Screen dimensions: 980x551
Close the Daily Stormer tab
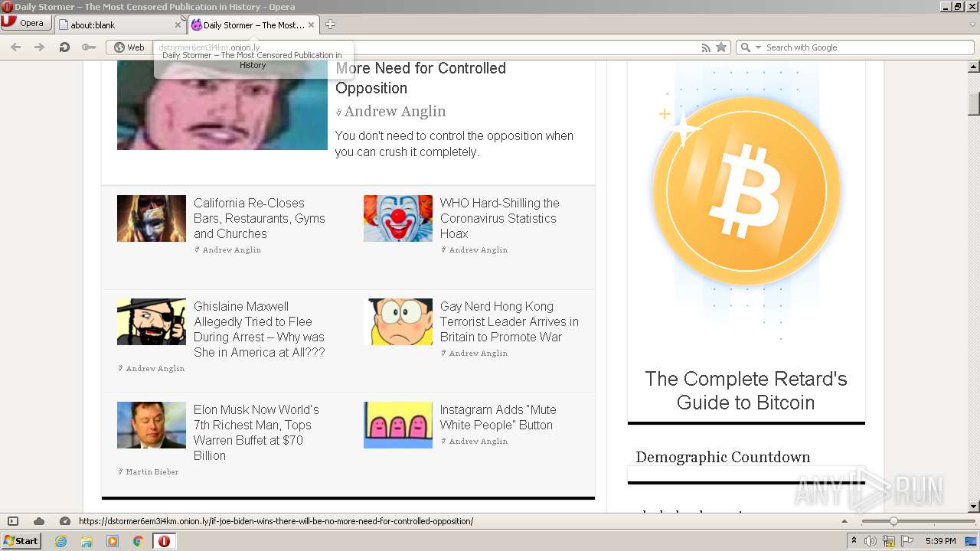point(311,24)
